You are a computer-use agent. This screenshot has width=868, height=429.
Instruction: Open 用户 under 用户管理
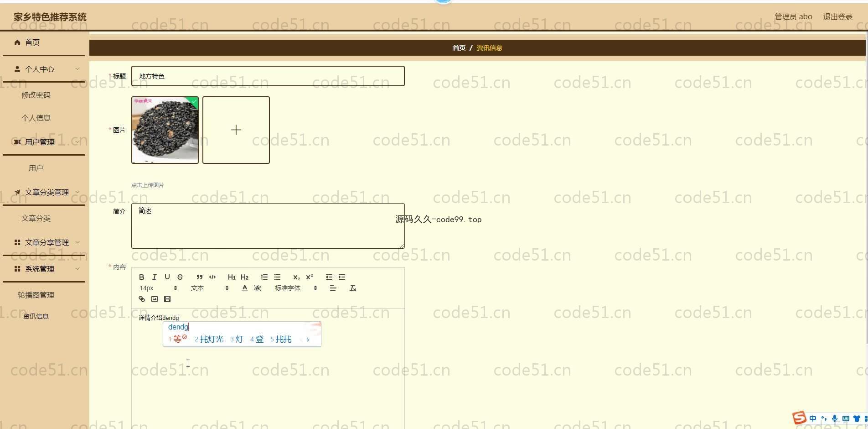[x=36, y=168]
